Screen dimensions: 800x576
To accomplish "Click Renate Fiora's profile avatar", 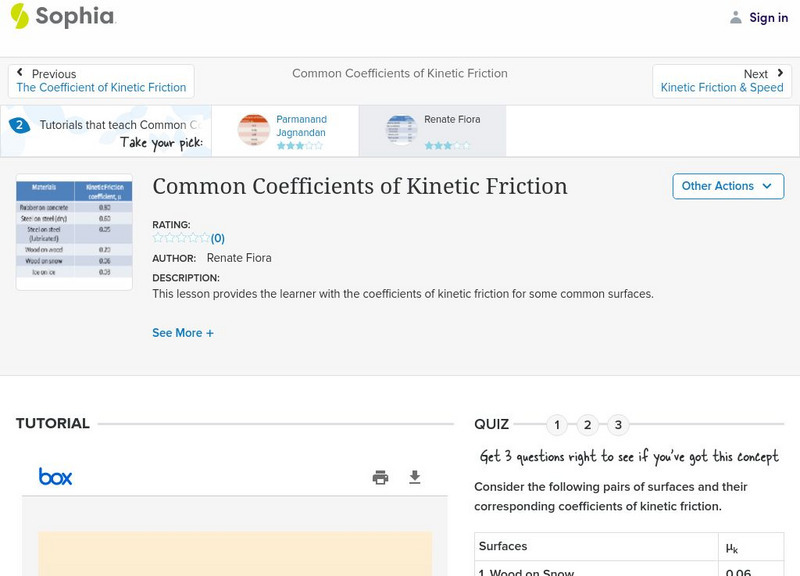I will [x=400, y=128].
